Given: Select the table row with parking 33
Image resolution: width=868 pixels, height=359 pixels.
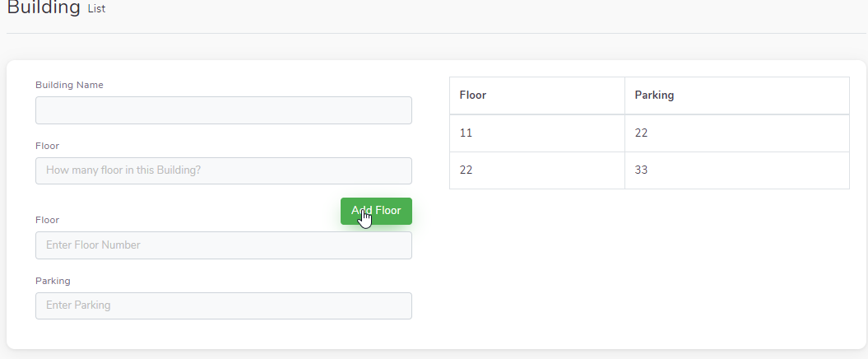Looking at the screenshot, I should point(649,170).
